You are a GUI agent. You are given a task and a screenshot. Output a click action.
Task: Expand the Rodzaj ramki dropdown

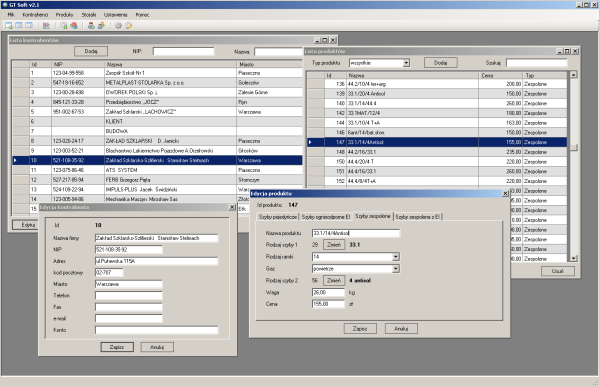[x=396, y=257]
